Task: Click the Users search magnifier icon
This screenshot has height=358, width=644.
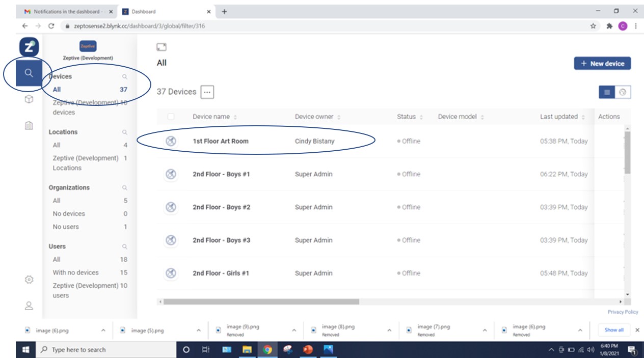Action: click(x=125, y=247)
